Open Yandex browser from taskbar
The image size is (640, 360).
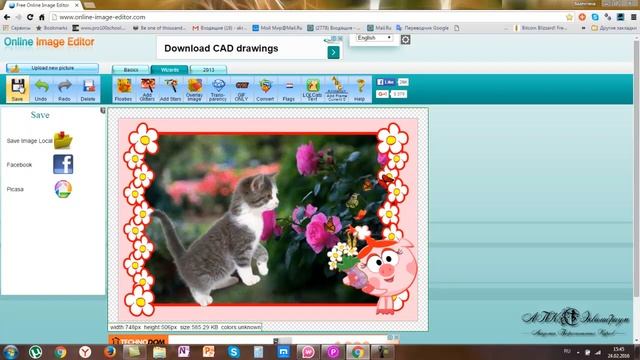tap(85, 352)
